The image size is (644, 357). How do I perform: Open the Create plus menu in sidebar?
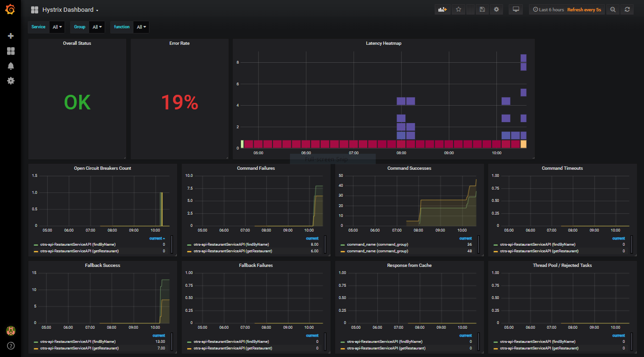coord(10,36)
